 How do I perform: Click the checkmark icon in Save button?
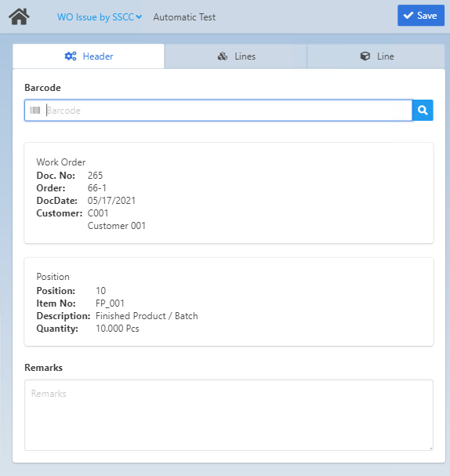(x=408, y=15)
